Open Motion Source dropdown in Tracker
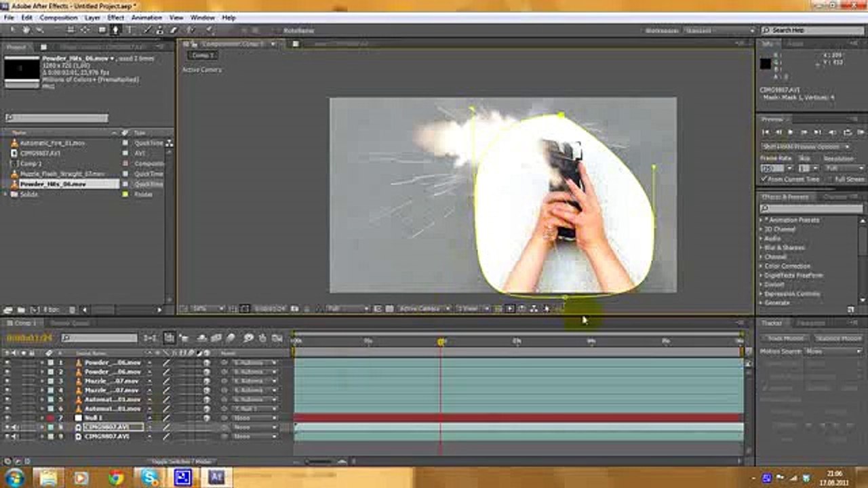This screenshot has width=868, height=488. coord(833,351)
